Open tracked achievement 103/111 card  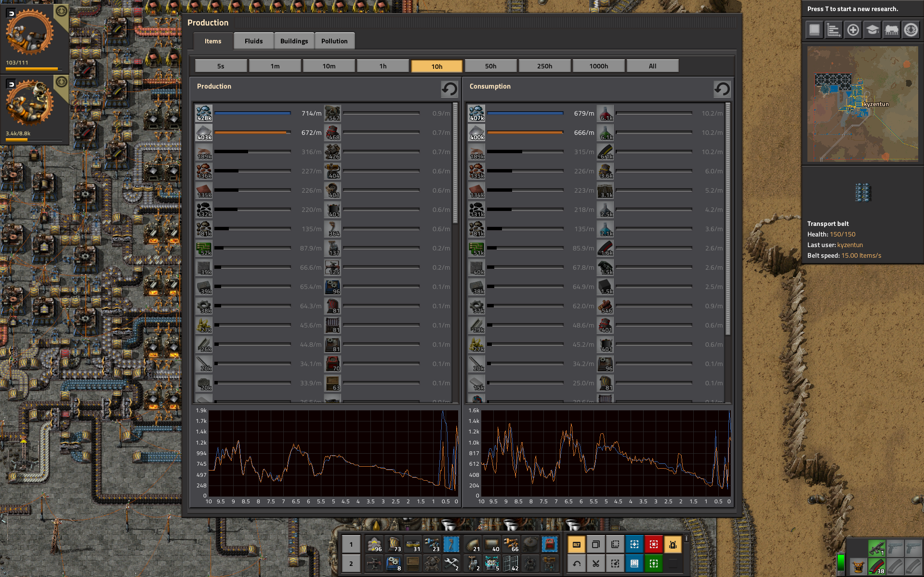point(35,38)
